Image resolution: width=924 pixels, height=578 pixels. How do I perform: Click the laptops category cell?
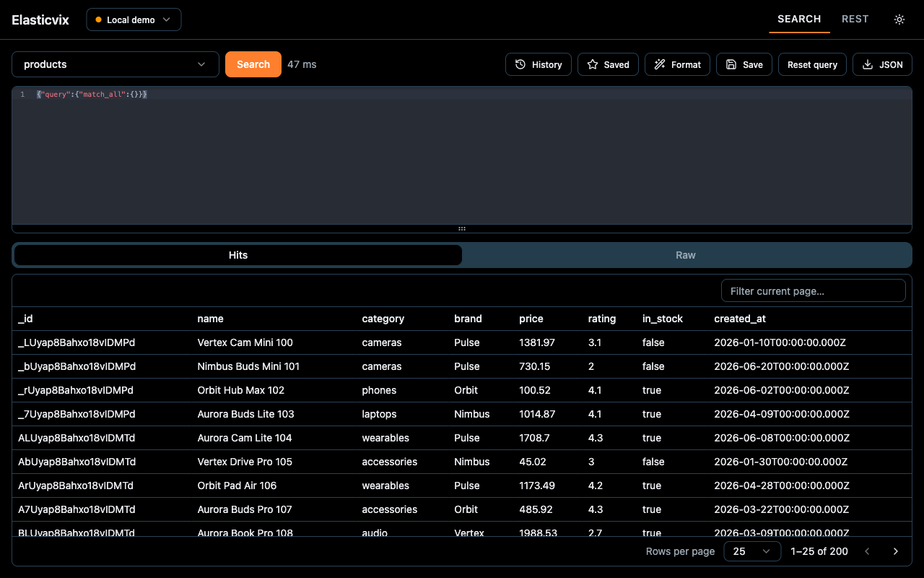click(x=380, y=414)
